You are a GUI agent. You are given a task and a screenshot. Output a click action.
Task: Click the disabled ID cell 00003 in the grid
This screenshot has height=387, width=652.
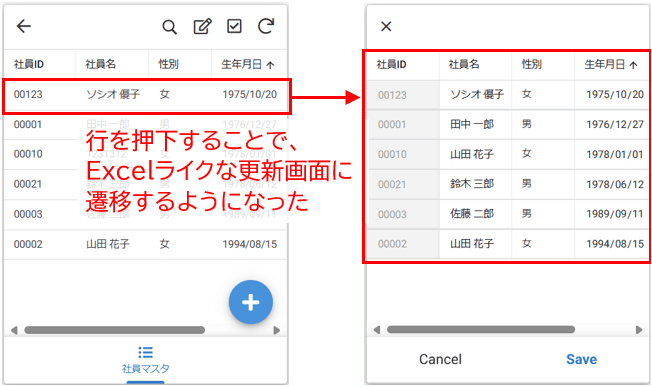403,214
